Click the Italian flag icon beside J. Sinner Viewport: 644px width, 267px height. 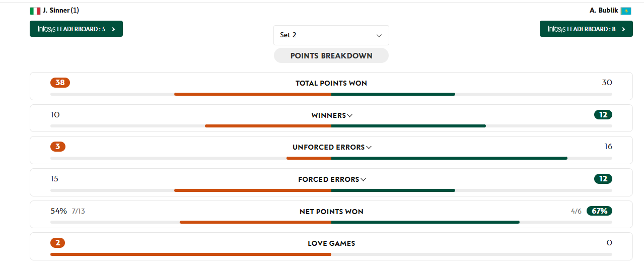35,11
